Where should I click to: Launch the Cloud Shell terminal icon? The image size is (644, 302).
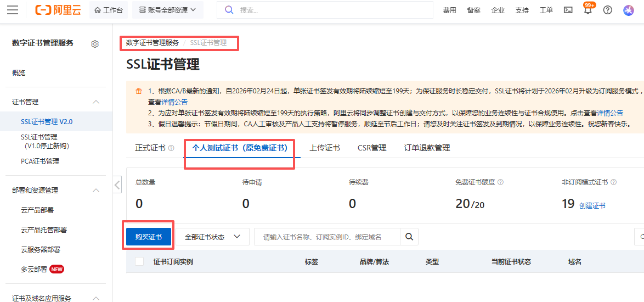pos(568,10)
